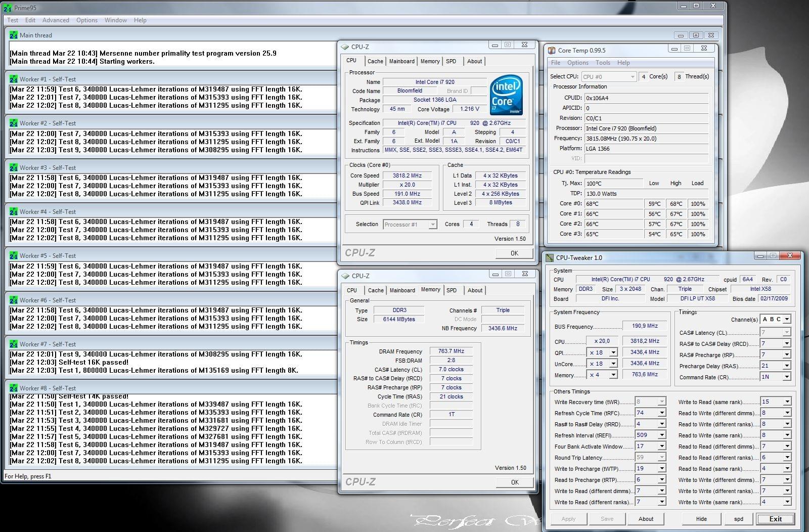The width and height of the screenshot is (809, 532).
Task: Open Core Temp Tools menu
Action: point(603,63)
